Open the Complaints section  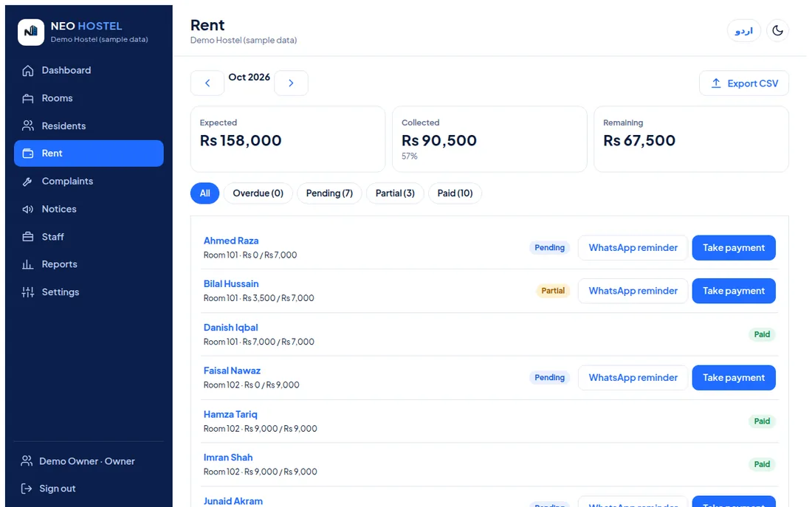tap(89, 182)
